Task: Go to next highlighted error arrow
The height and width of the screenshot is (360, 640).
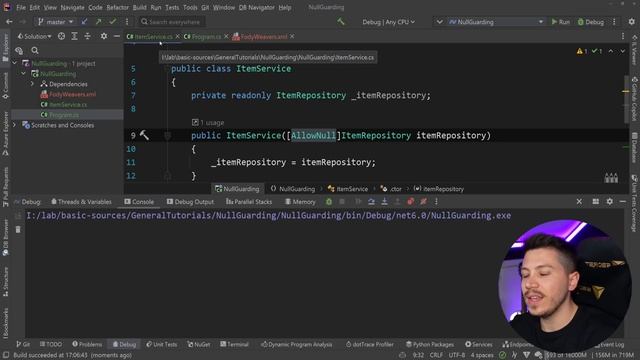Action: tap(622, 51)
